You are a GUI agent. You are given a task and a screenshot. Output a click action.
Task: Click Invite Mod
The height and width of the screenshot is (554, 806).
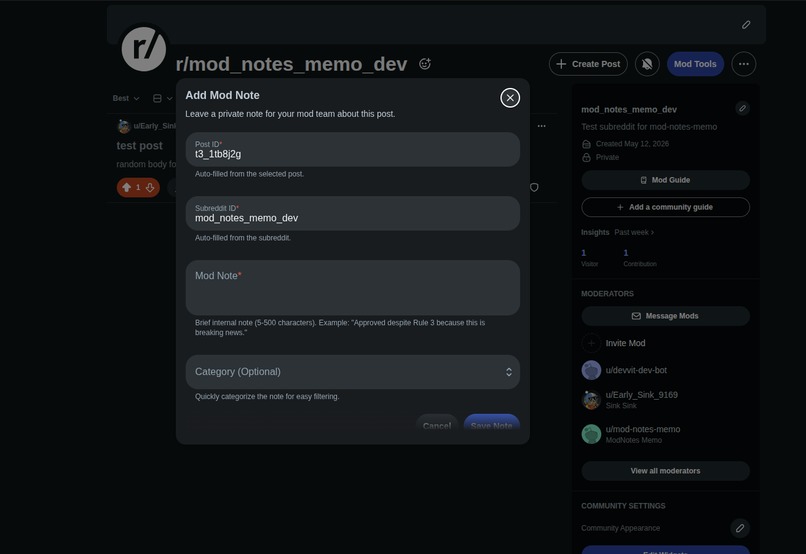tap(625, 343)
